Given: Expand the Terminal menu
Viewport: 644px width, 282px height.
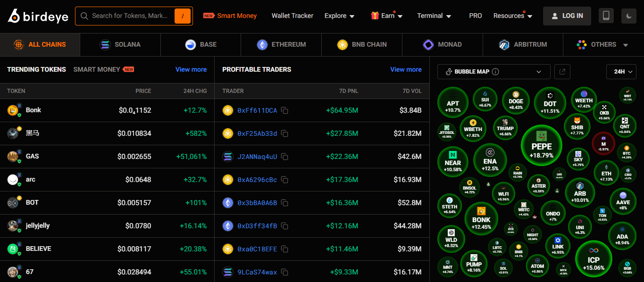Looking at the screenshot, I should [434, 16].
